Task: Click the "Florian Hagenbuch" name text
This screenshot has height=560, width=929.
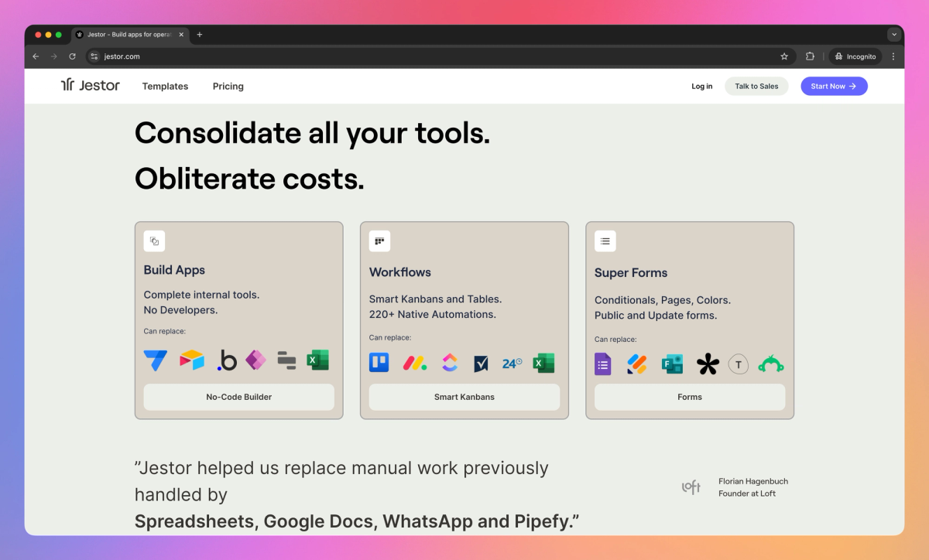Action: [x=753, y=481]
